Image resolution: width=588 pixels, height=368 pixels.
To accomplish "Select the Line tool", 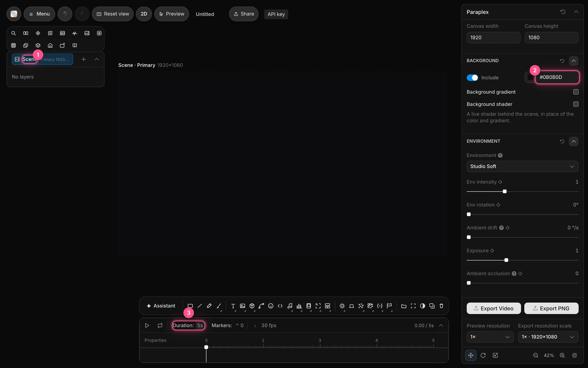I will tap(200, 306).
